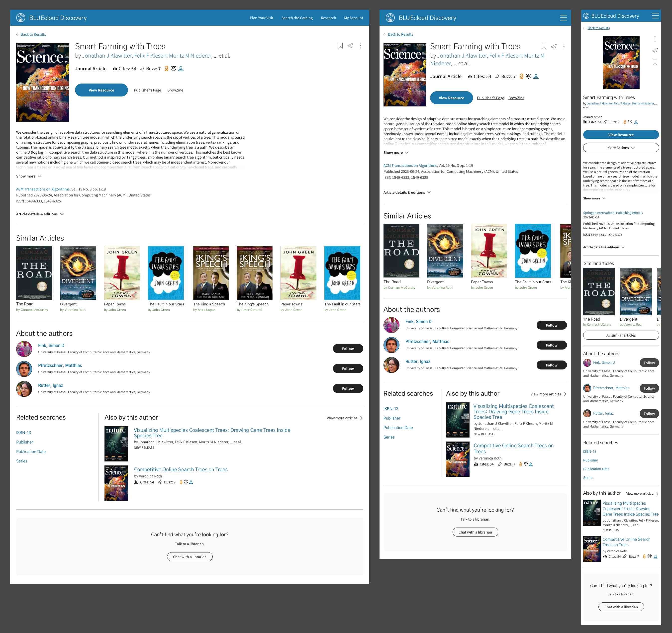Click the citation bar-chart icon next to Cites
Screen dimensions: 672x633
point(115,69)
